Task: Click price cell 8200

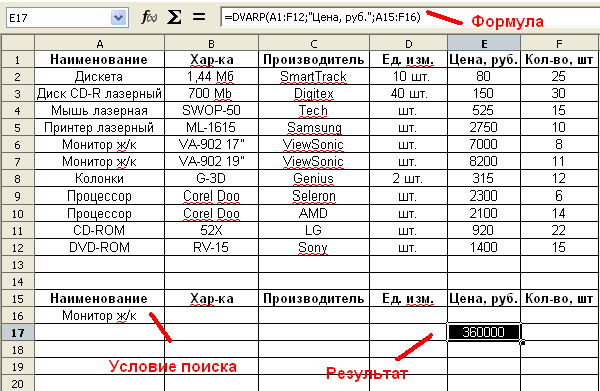Action: click(484, 161)
